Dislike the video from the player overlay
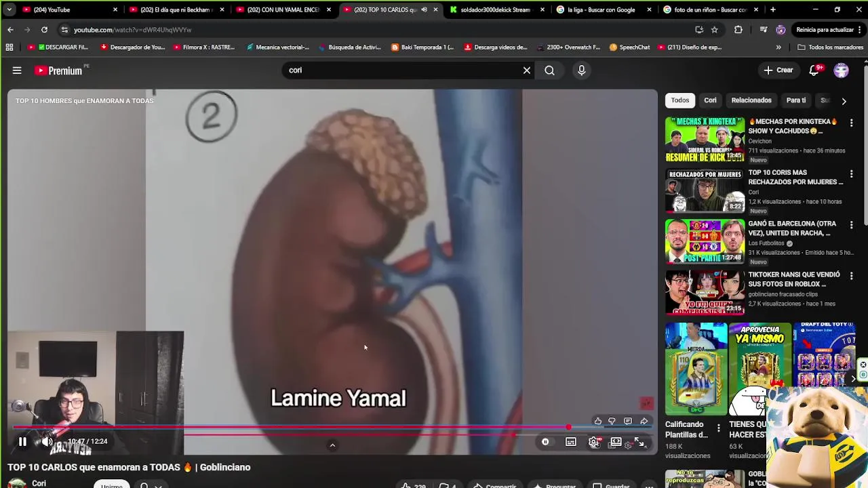 612,421
